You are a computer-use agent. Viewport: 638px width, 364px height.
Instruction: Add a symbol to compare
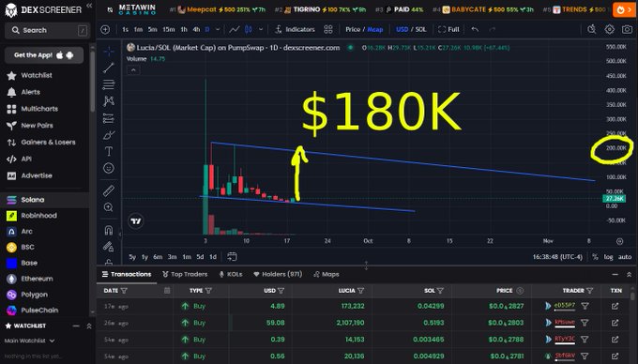(105, 29)
